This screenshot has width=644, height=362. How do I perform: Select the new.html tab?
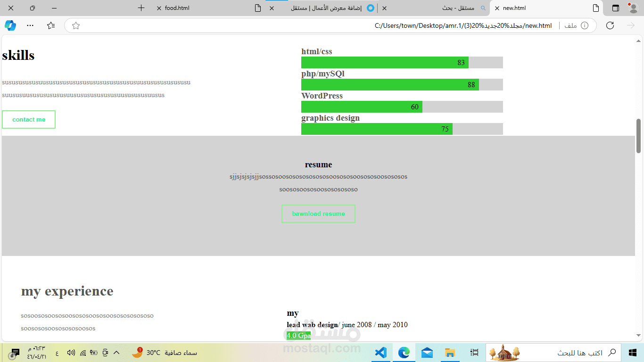pos(547,8)
